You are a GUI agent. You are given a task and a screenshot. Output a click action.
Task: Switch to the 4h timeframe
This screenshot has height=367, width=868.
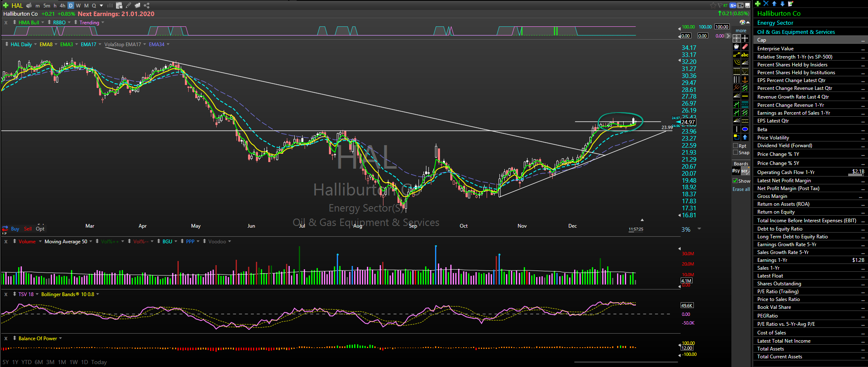[62, 6]
